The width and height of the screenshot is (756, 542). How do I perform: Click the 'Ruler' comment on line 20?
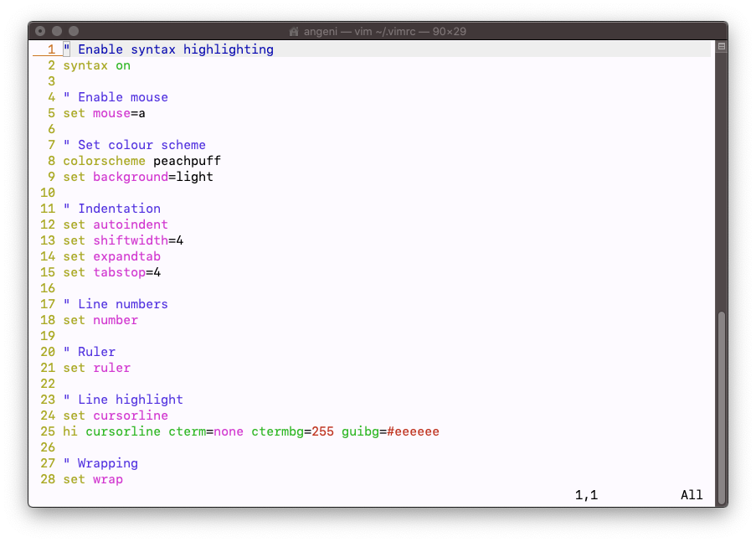point(90,353)
